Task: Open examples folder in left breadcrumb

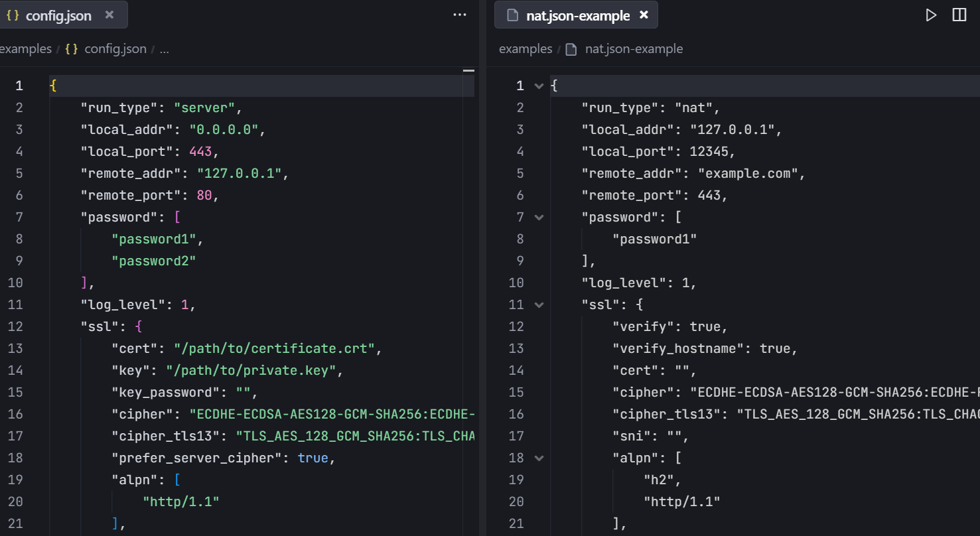Action: 26,48
